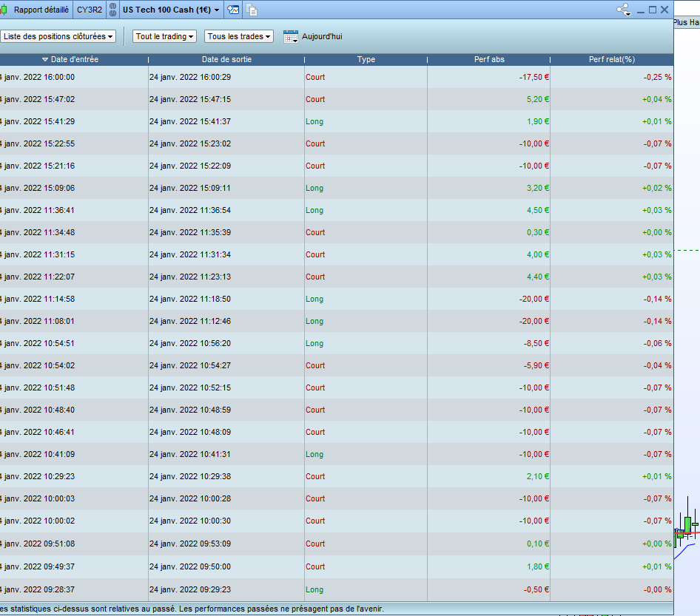
Task: Open the Liste des positions clôturées dropdown
Action: click(x=58, y=36)
